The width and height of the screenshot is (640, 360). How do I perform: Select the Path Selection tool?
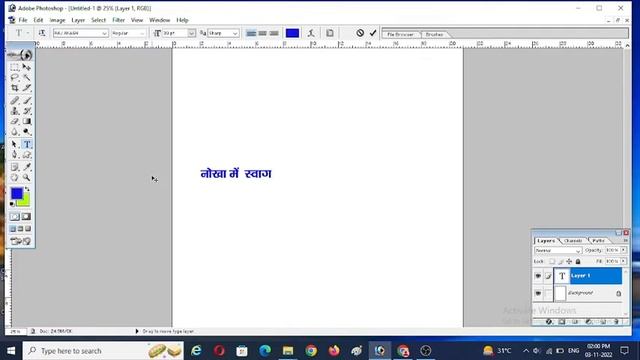point(15,144)
